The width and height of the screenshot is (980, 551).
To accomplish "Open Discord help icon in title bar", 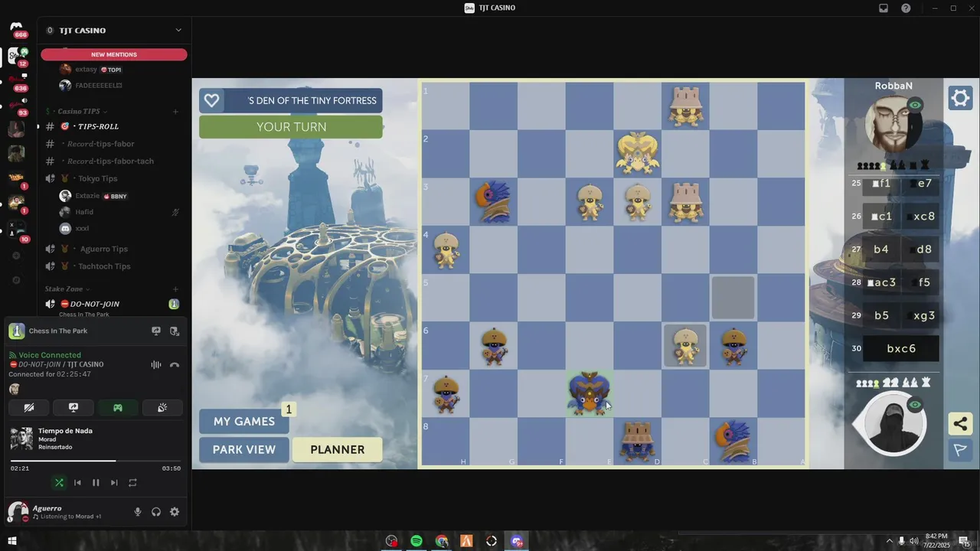I will (x=906, y=8).
